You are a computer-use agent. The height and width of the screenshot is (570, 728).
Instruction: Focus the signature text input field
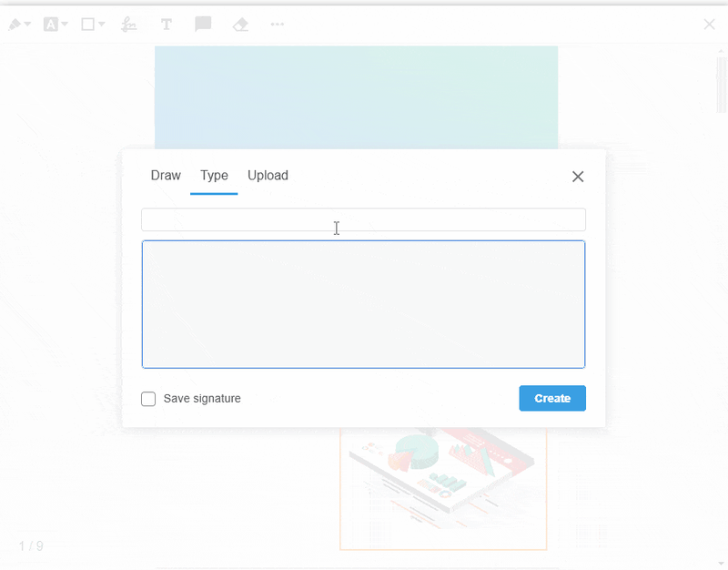(x=363, y=219)
